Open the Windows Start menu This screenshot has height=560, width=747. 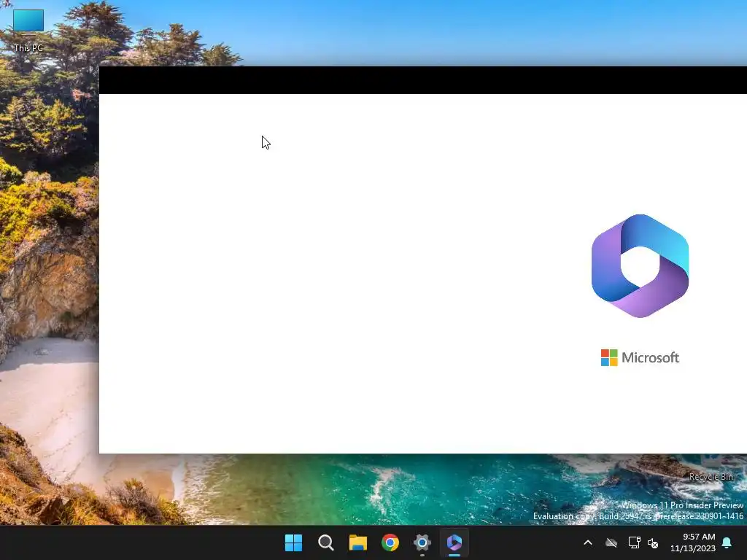293,542
